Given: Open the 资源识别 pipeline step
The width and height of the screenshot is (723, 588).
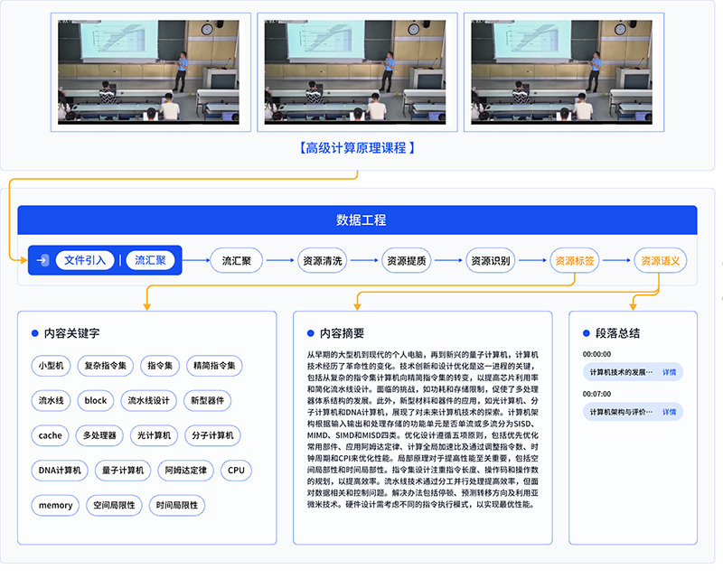Looking at the screenshot, I should pyautogui.click(x=490, y=261).
